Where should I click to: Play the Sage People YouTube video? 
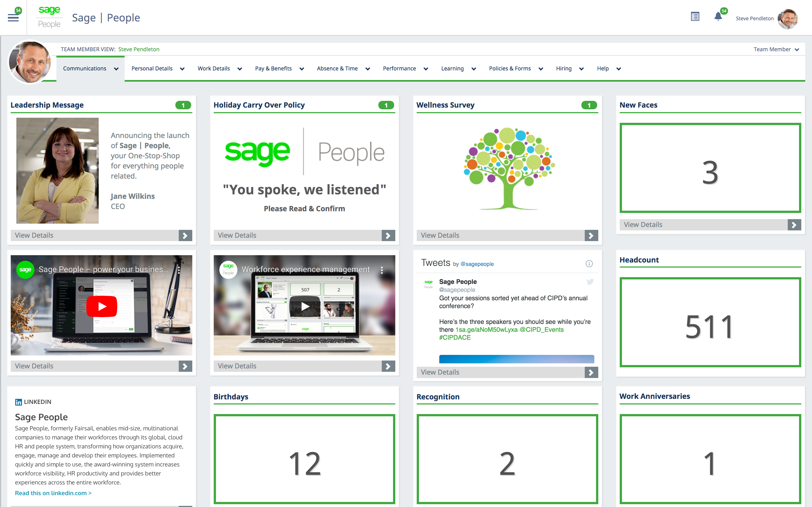[x=102, y=306]
